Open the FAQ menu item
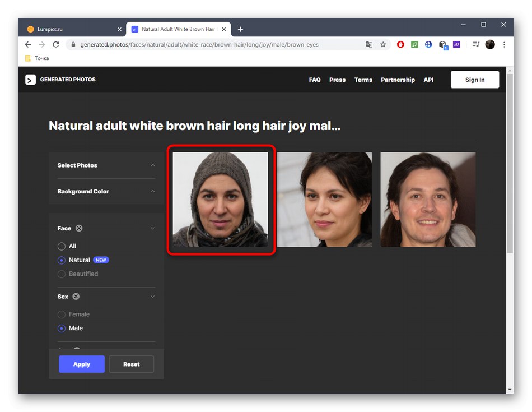Image resolution: width=532 pixels, height=412 pixels. pos(315,80)
